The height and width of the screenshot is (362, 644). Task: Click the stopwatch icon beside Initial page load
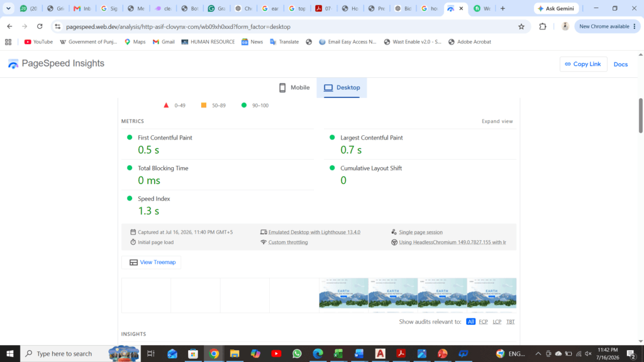133,242
